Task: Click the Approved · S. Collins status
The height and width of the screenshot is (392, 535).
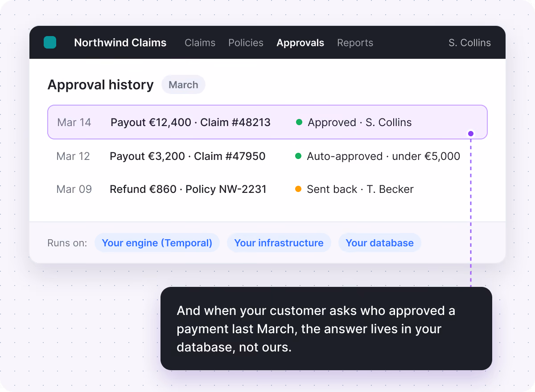Action: (360, 122)
